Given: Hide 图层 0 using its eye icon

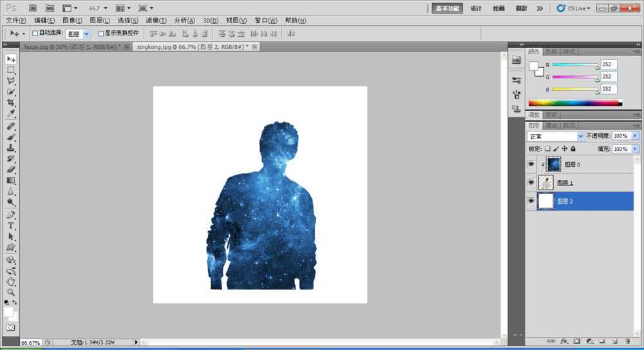Looking at the screenshot, I should [x=531, y=164].
